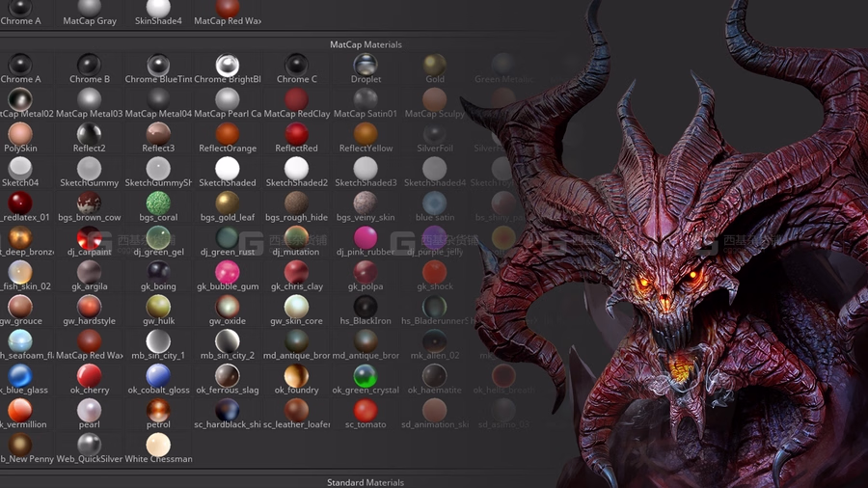Choose the Chrome C material

[x=297, y=68]
